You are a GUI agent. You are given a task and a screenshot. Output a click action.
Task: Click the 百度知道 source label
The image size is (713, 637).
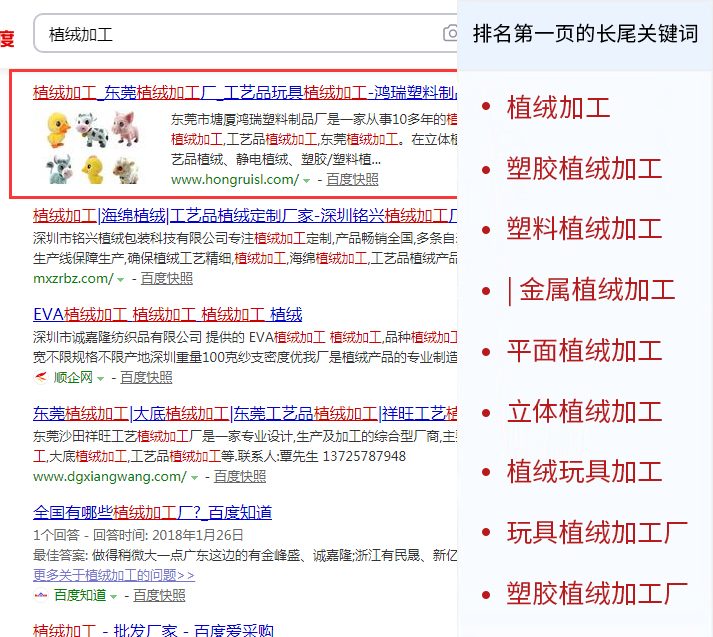(x=80, y=595)
